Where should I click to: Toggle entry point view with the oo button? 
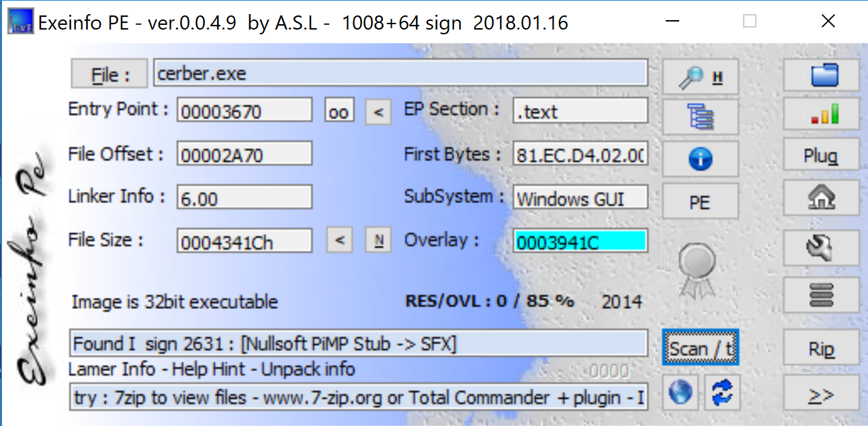click(x=339, y=110)
